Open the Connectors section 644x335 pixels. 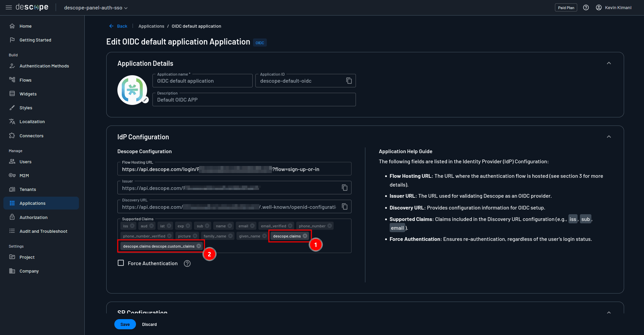[x=31, y=136]
